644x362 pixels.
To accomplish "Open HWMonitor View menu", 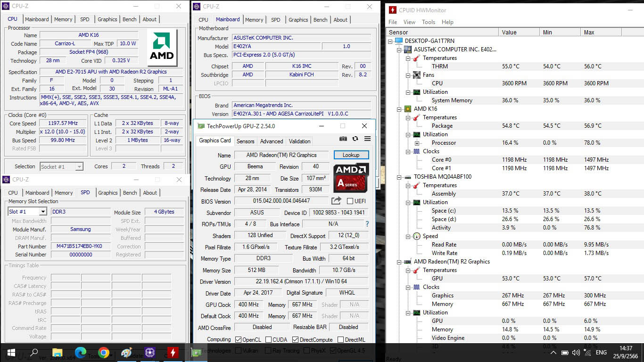I will click(x=409, y=22).
